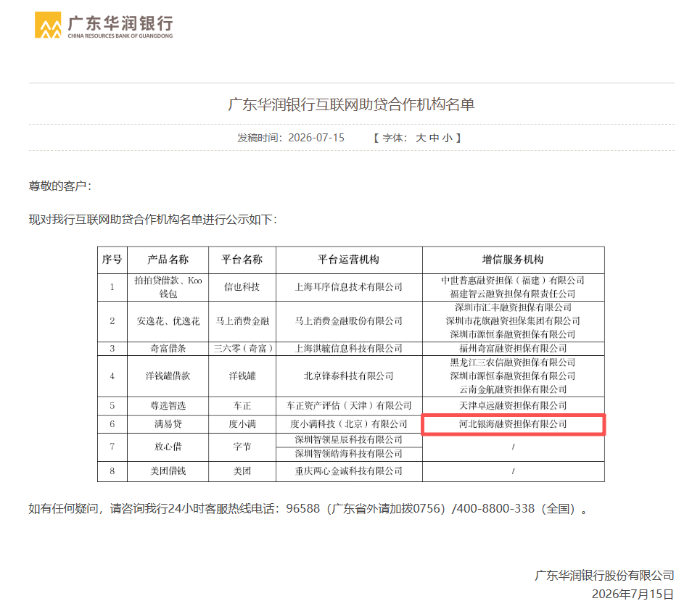This screenshot has height=609, width=700.
Task: Click cell 洋钱罐借款
Action: [168, 376]
